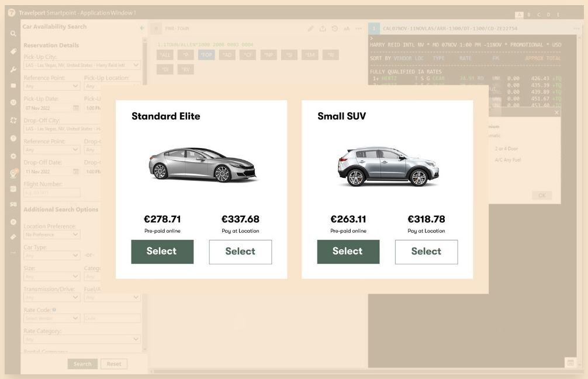Click the history clock icon in PNR toolbar

coord(334,29)
